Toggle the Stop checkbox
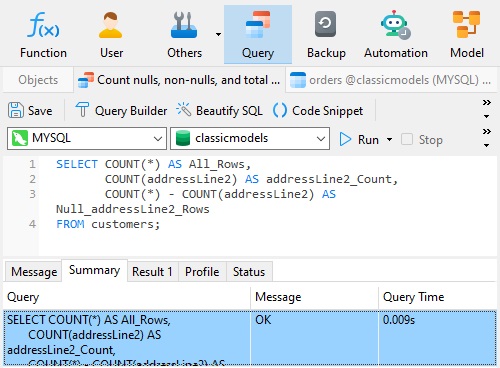Image resolution: width=500 pixels, height=368 pixels. click(x=407, y=139)
